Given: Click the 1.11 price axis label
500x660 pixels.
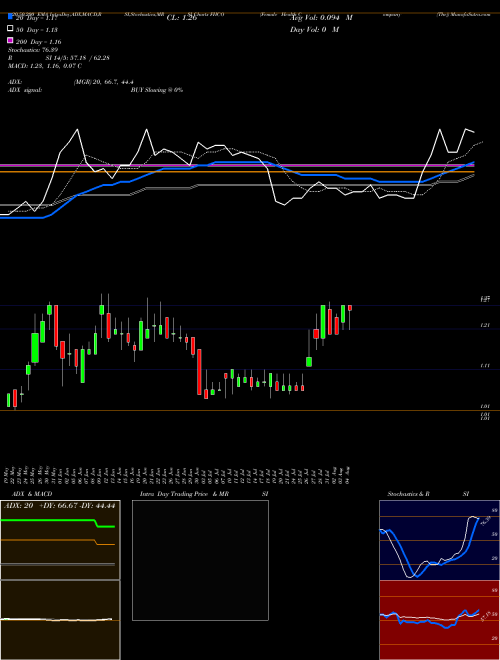Looking at the screenshot, I should tap(485, 366).
